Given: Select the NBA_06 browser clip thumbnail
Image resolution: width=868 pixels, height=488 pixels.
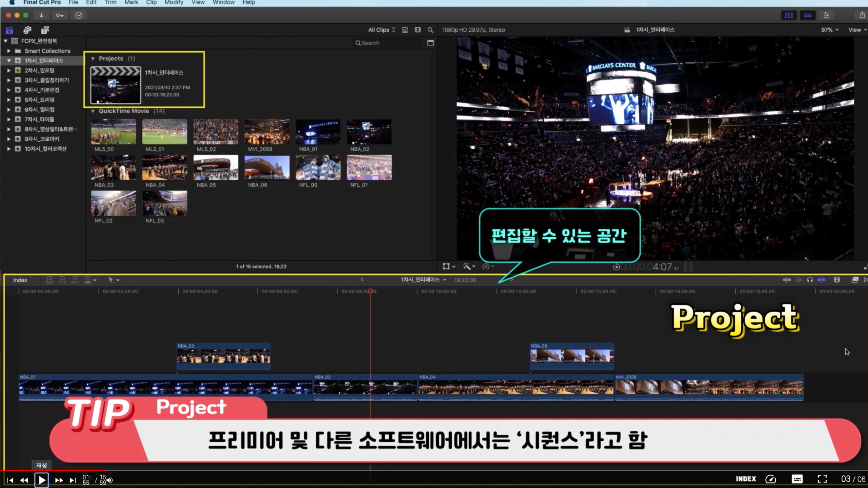Looking at the screenshot, I should pyautogui.click(x=267, y=168).
